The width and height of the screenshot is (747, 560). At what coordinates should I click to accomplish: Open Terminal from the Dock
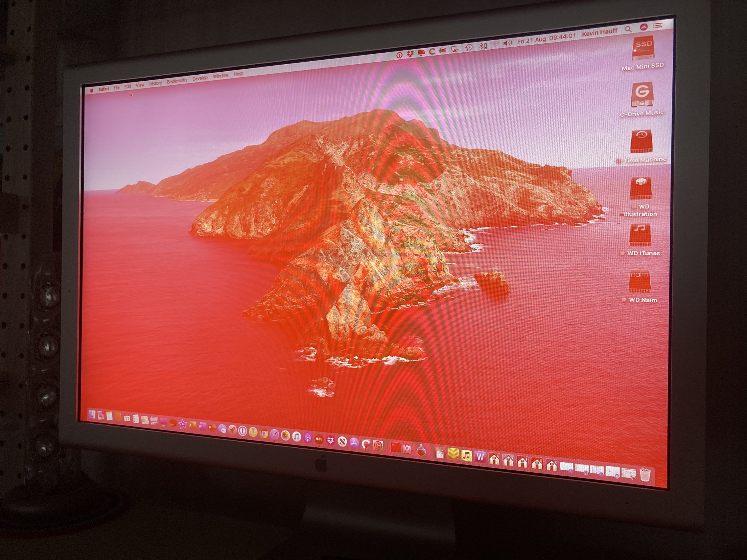click(396, 447)
